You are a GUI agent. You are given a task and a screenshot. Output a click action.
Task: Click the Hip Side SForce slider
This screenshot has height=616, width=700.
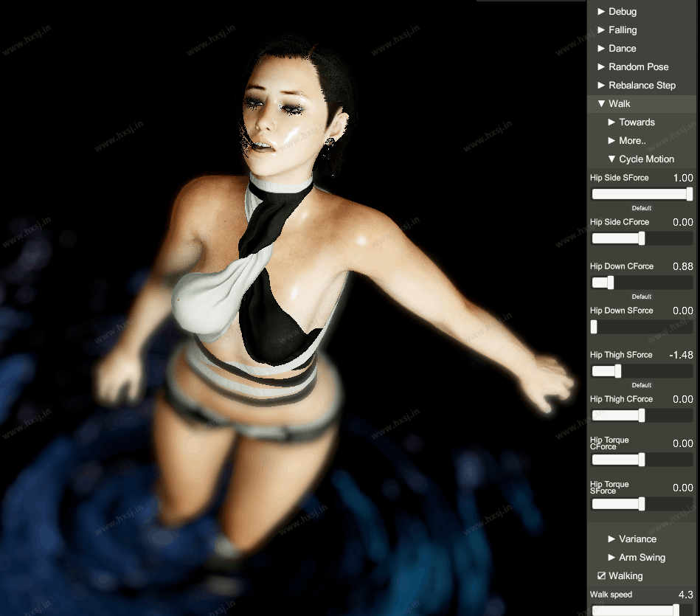click(x=642, y=194)
